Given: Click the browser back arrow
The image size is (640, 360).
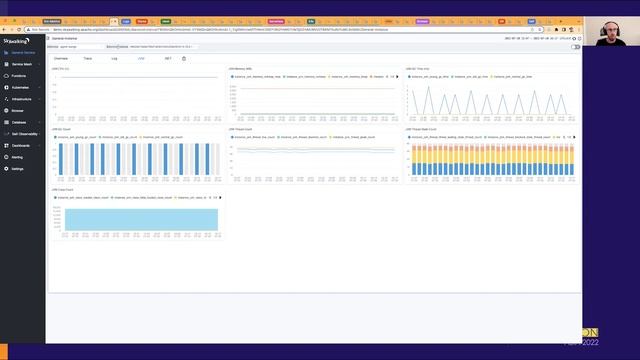Looking at the screenshot, I should tap(4, 29).
